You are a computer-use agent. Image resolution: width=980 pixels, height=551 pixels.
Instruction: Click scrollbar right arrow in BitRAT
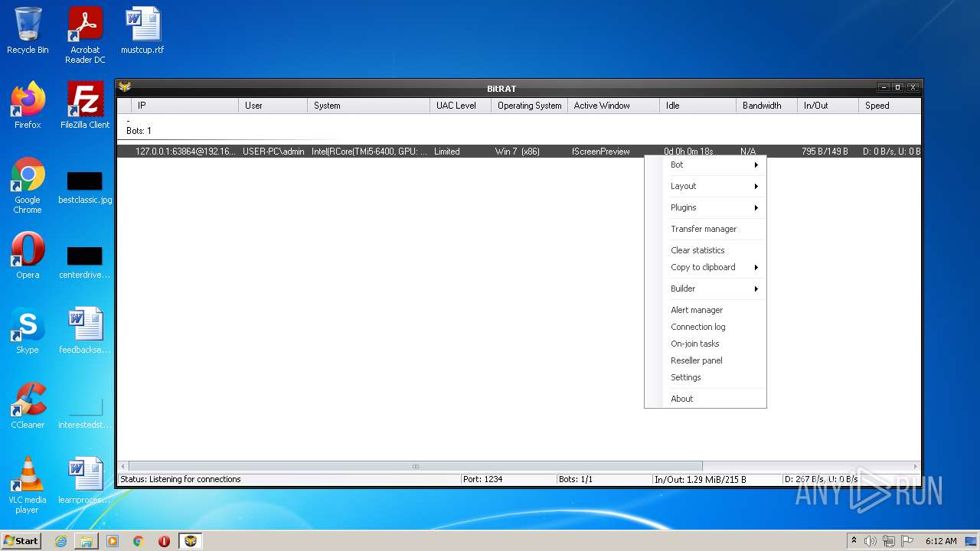click(916, 466)
